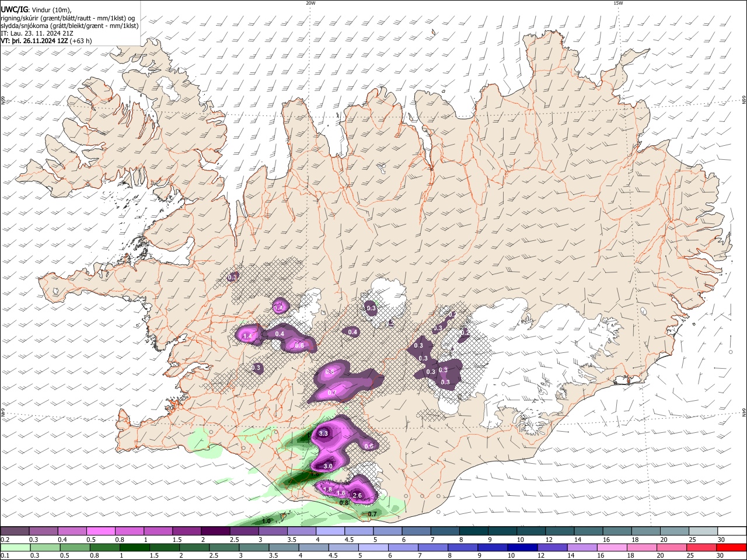
Task: Click the 3.3 snowfall value label
Action: tap(323, 433)
